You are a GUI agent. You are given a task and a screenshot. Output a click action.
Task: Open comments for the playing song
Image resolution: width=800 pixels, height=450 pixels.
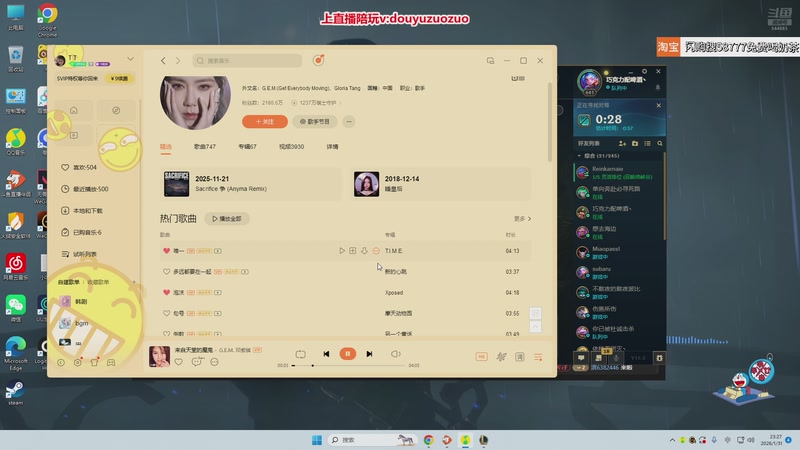(196, 362)
